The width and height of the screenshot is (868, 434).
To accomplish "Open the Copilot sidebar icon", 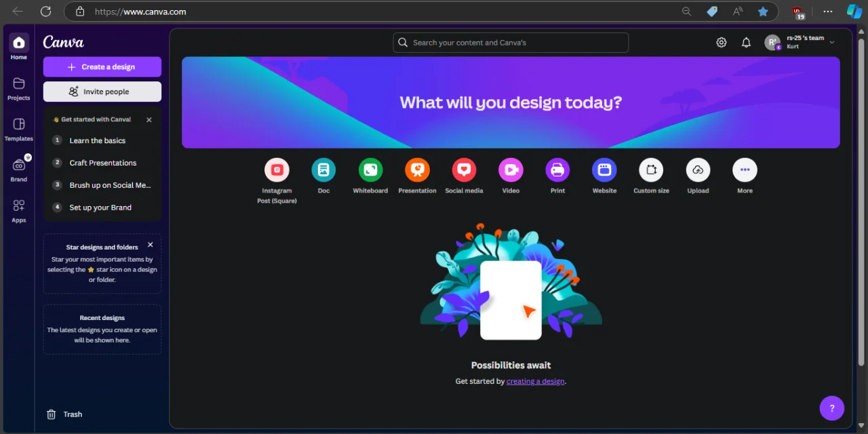I will 854,12.
